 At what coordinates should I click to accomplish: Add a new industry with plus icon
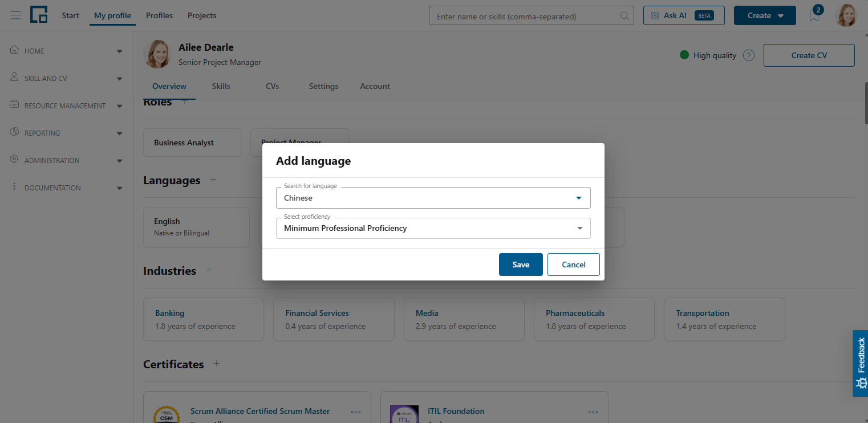[x=209, y=270]
